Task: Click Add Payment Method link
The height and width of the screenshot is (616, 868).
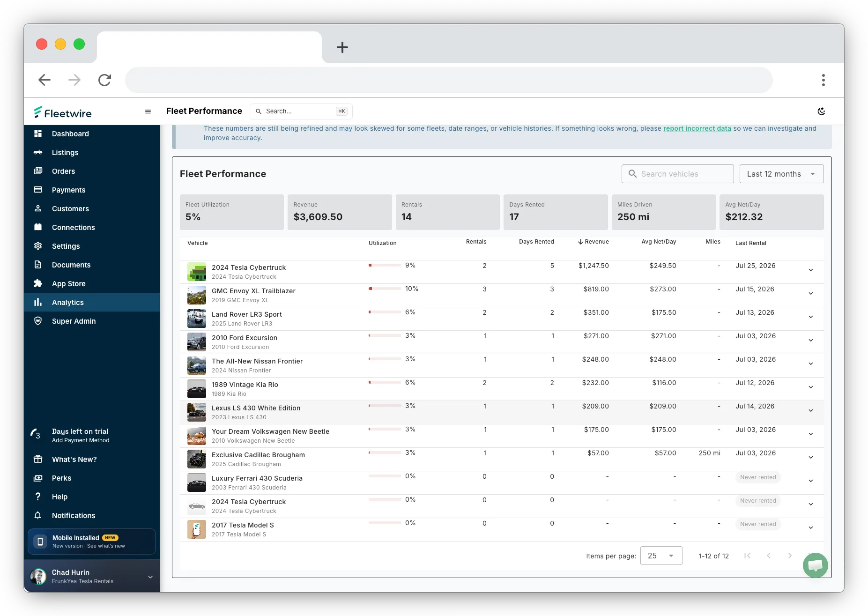Action: (81, 440)
